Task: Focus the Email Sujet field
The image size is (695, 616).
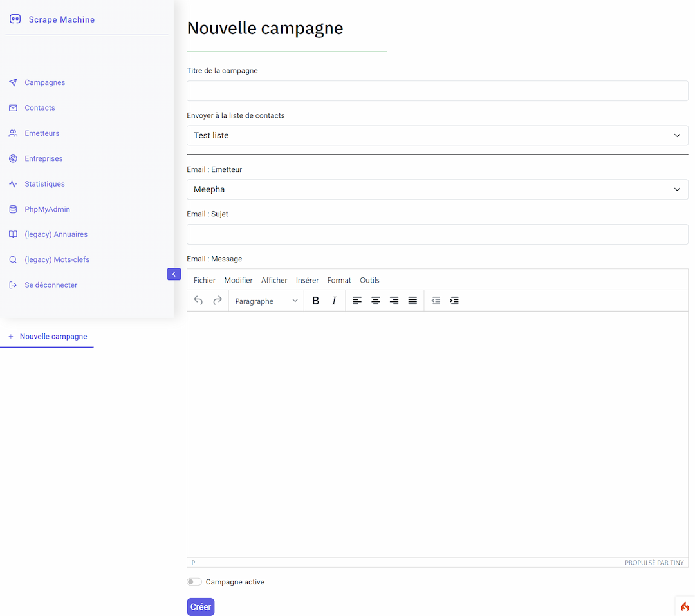Action: coord(438,234)
